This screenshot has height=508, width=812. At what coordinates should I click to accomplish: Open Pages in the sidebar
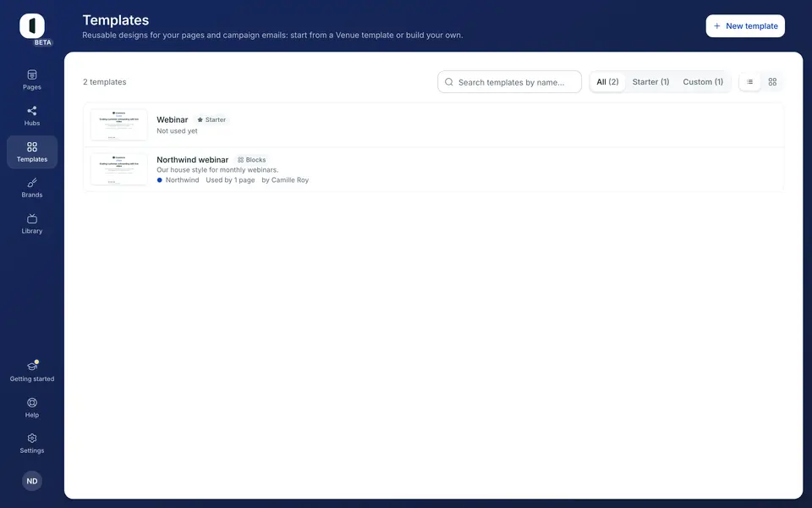32,80
